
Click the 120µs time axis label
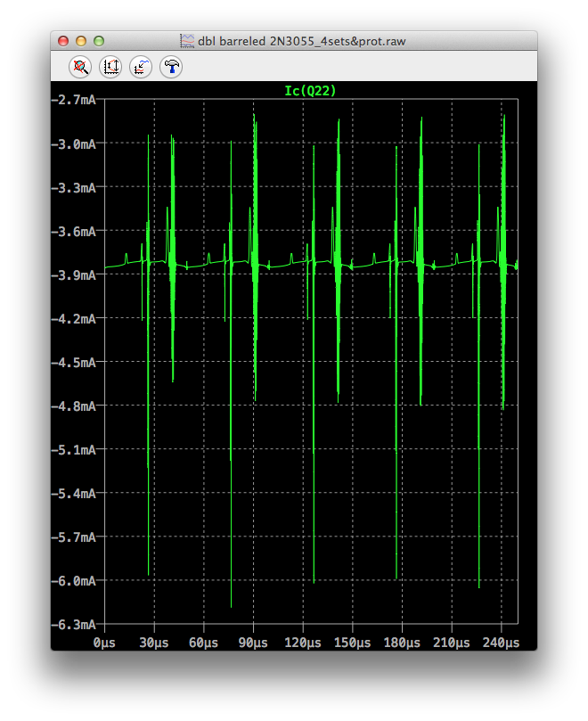point(303,643)
